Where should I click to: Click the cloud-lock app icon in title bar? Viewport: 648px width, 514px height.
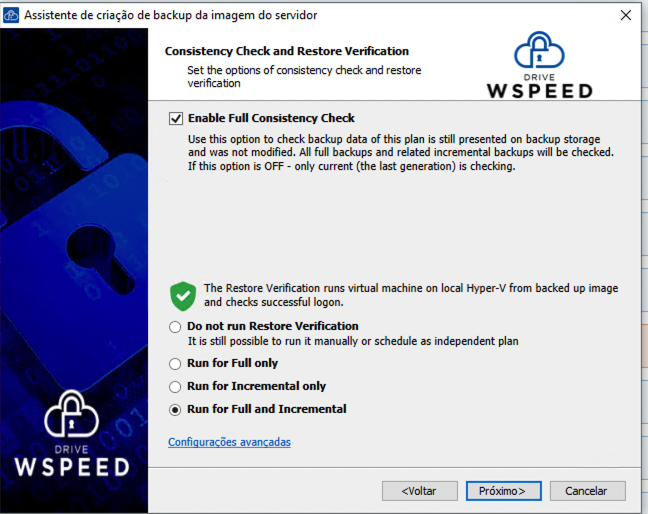[11, 15]
